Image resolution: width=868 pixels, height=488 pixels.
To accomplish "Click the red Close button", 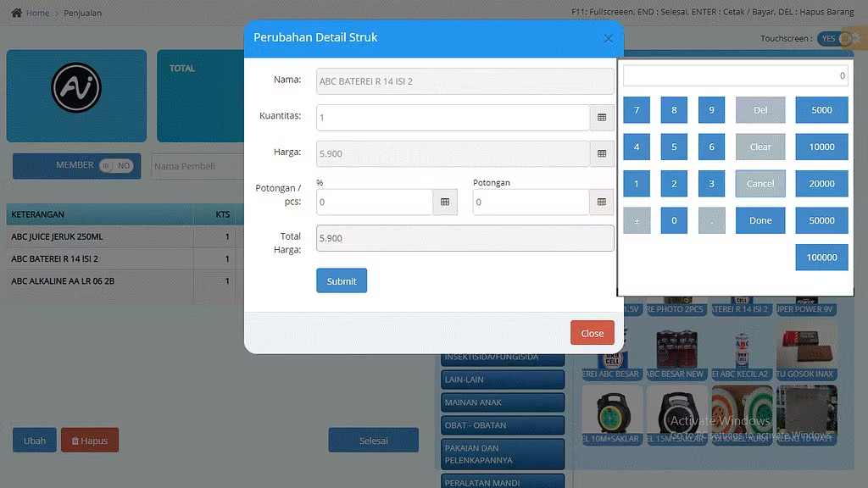I will [x=592, y=333].
